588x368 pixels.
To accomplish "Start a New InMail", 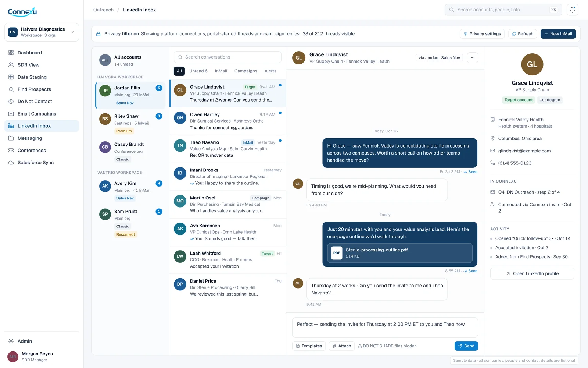I will click(x=558, y=34).
